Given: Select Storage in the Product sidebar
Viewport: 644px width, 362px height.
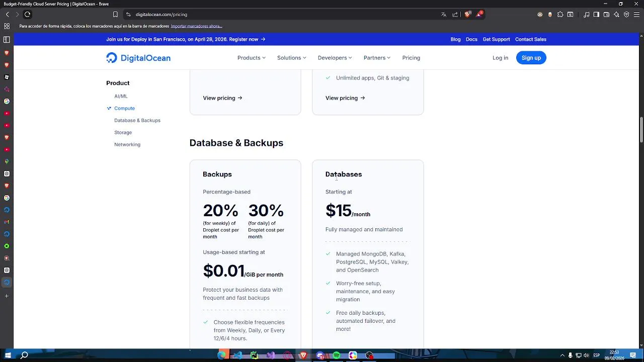Looking at the screenshot, I should click(123, 132).
